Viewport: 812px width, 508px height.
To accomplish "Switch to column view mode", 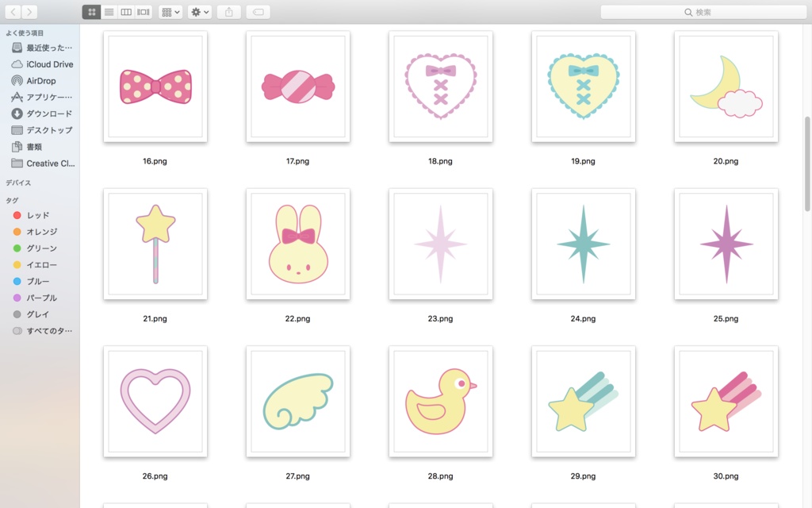I will 126,12.
